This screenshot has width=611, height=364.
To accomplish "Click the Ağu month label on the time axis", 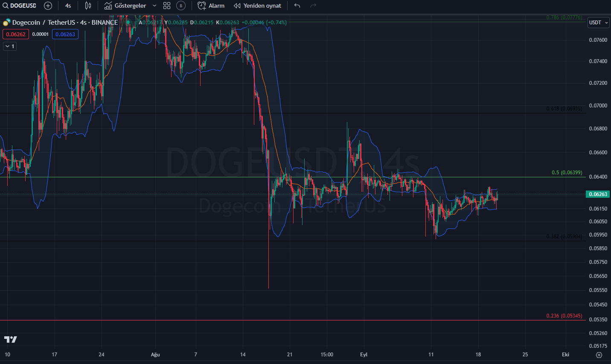I will pyautogui.click(x=155, y=355).
